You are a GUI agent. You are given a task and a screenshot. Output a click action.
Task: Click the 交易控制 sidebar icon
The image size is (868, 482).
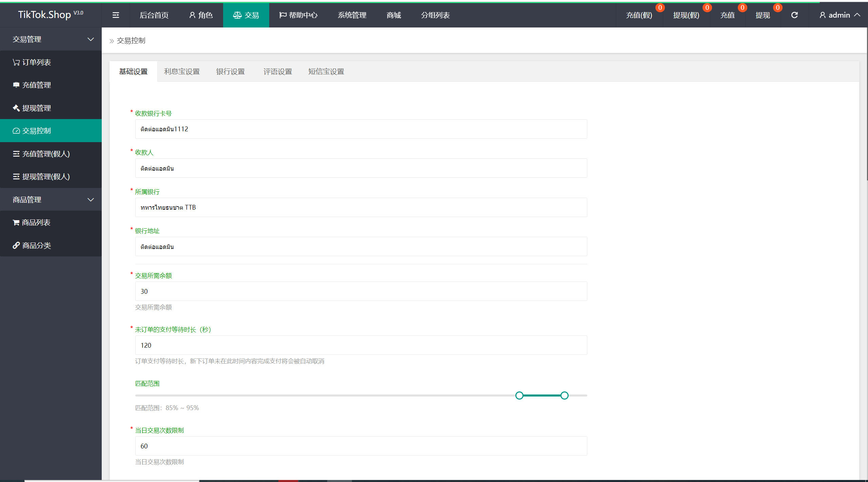[16, 131]
